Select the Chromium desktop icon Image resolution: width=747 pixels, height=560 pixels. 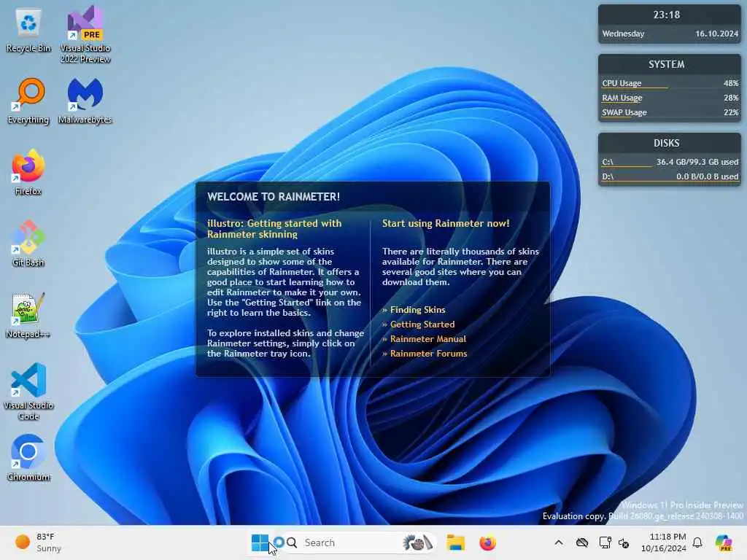28,458
